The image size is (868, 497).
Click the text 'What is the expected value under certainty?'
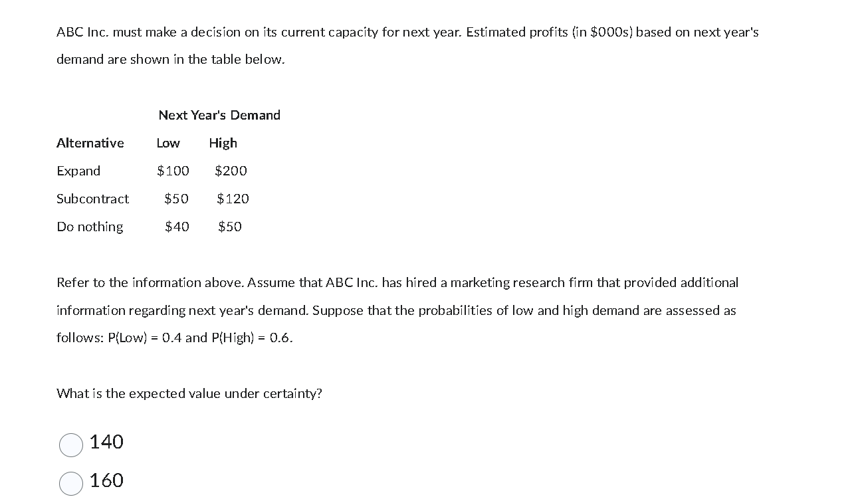pos(189,393)
